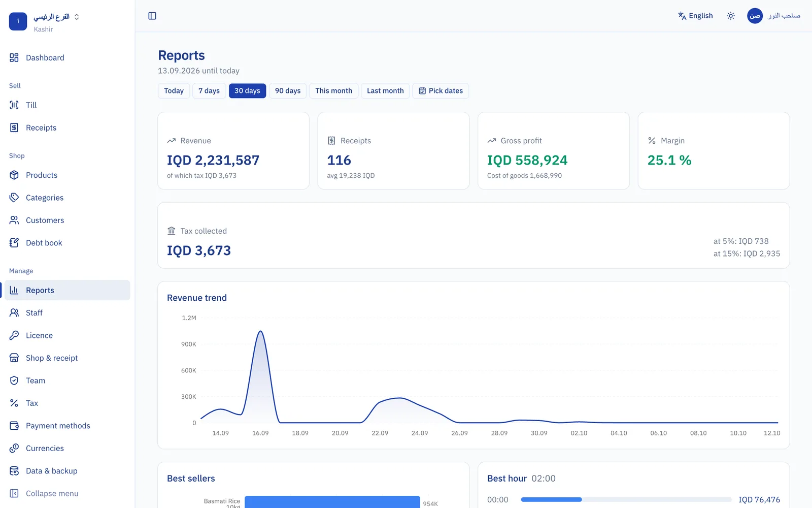Click the Data & backup database icon
The image size is (812, 508).
[x=14, y=471]
